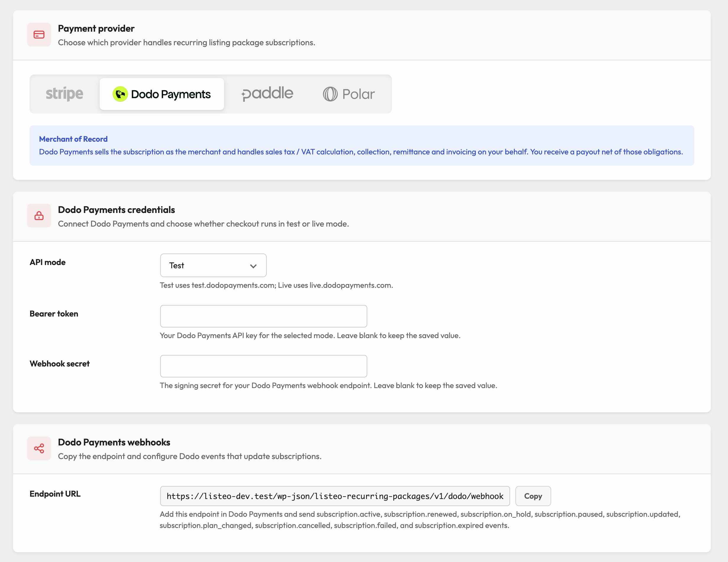Copy the webhook endpoint URL

[x=533, y=496]
